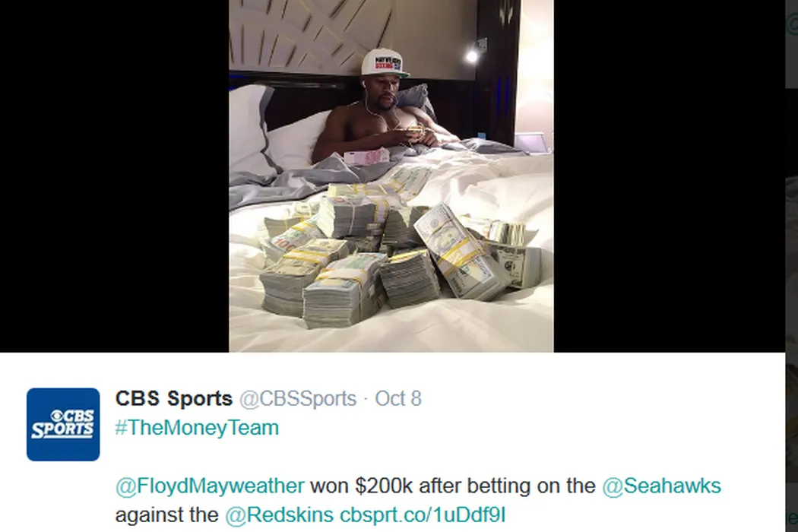Open the CBS Sports profile avatar
The width and height of the screenshot is (798, 532).
tap(63, 425)
